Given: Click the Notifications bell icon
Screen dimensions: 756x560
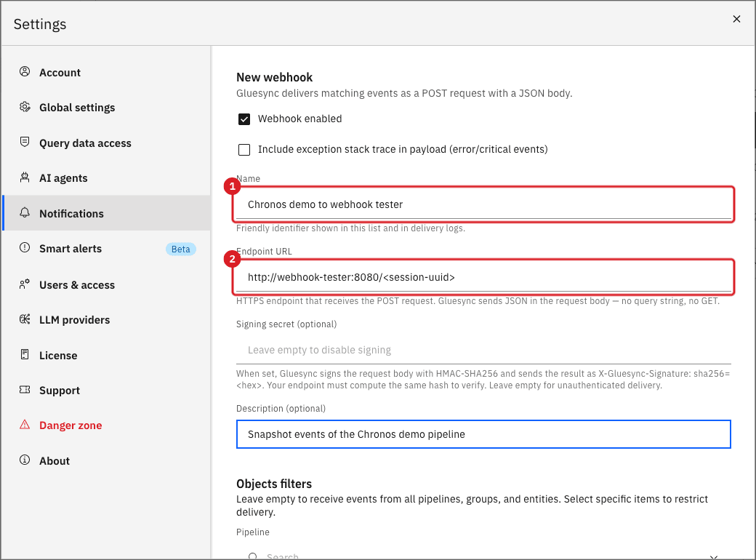Looking at the screenshot, I should 25,212.
